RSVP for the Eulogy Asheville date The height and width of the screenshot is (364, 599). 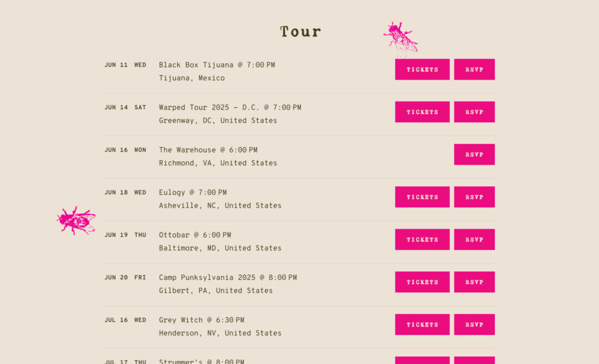[x=474, y=197]
